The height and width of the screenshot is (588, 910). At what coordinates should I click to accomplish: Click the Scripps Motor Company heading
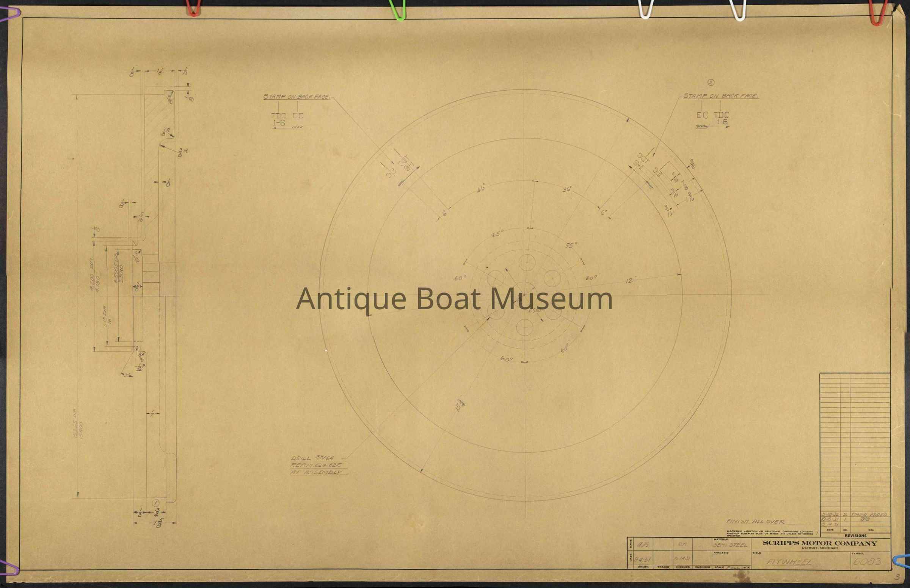(820, 543)
